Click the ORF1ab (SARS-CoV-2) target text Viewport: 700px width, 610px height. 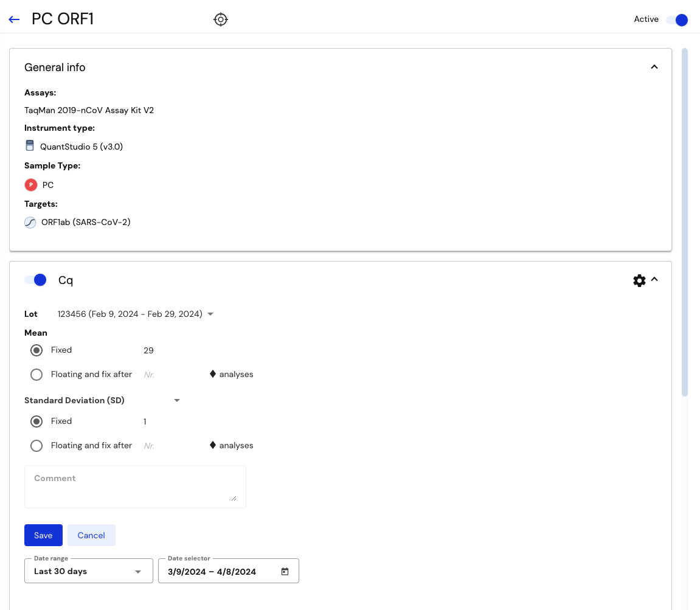tap(86, 223)
